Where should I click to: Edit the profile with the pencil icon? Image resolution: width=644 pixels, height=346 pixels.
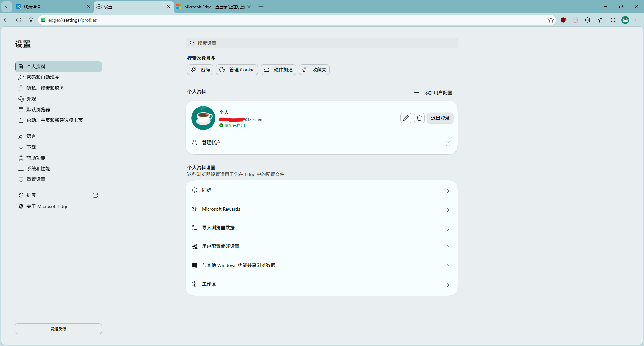pyautogui.click(x=406, y=118)
